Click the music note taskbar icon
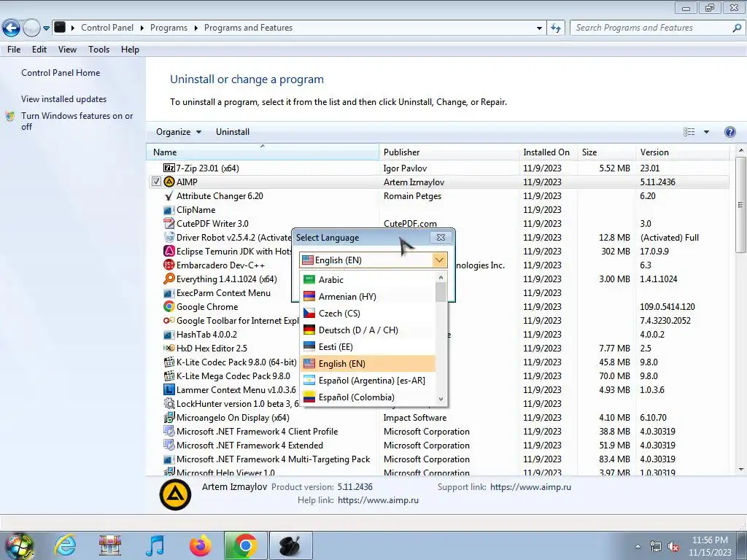The height and width of the screenshot is (560, 747). click(155, 545)
